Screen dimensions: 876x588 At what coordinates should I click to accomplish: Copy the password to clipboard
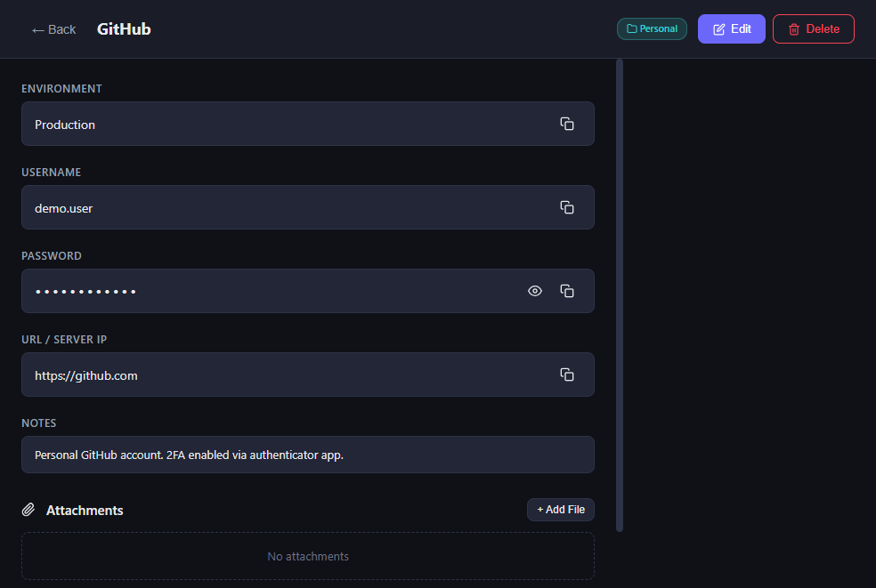coord(566,291)
